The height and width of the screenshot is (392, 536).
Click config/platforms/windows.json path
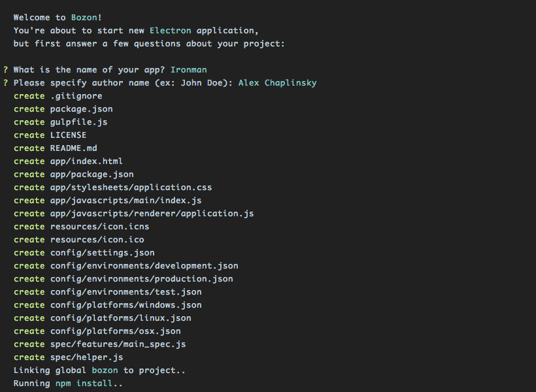(126, 305)
